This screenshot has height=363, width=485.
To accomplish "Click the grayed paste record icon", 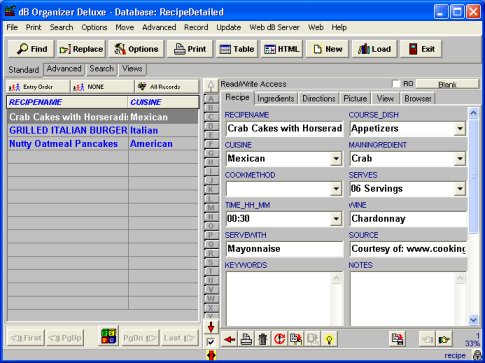I will coord(312,339).
